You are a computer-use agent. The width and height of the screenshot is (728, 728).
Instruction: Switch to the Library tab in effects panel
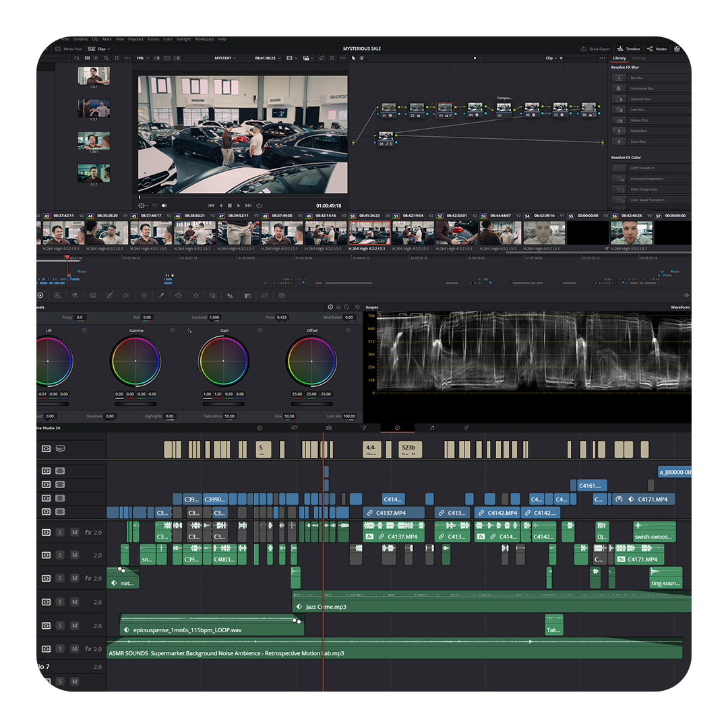[619, 58]
